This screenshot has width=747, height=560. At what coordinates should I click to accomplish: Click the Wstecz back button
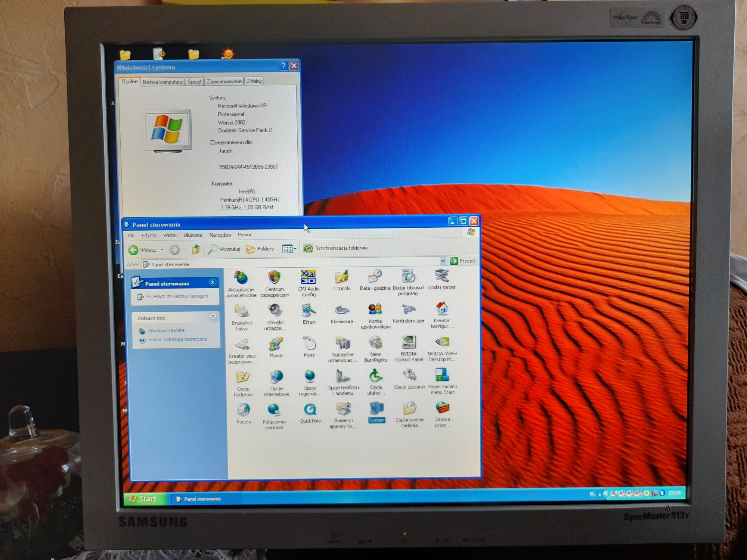coord(143,249)
